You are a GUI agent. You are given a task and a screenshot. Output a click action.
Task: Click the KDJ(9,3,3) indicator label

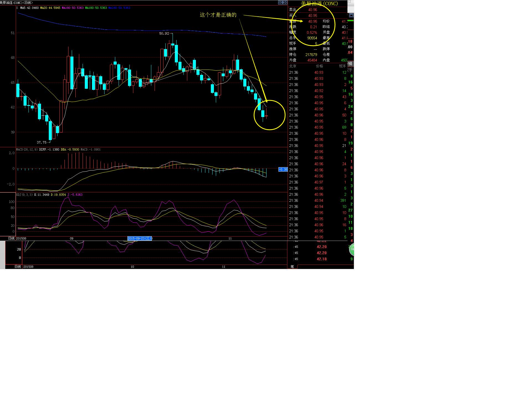point(24,195)
